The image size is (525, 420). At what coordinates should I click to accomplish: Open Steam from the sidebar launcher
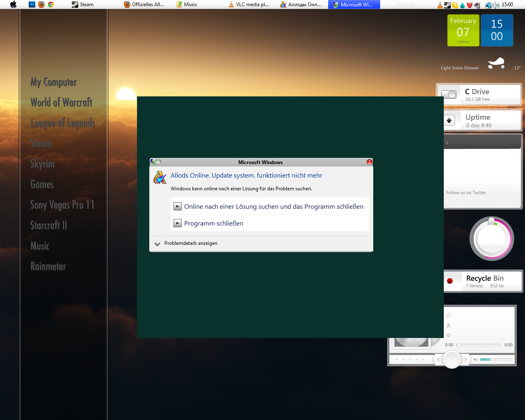click(x=41, y=144)
